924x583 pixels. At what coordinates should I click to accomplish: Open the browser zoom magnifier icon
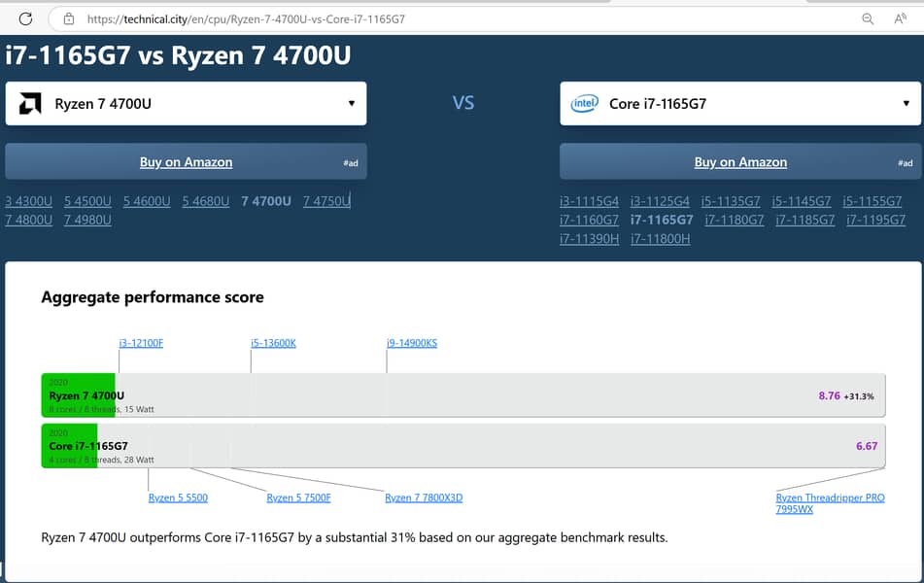point(868,18)
